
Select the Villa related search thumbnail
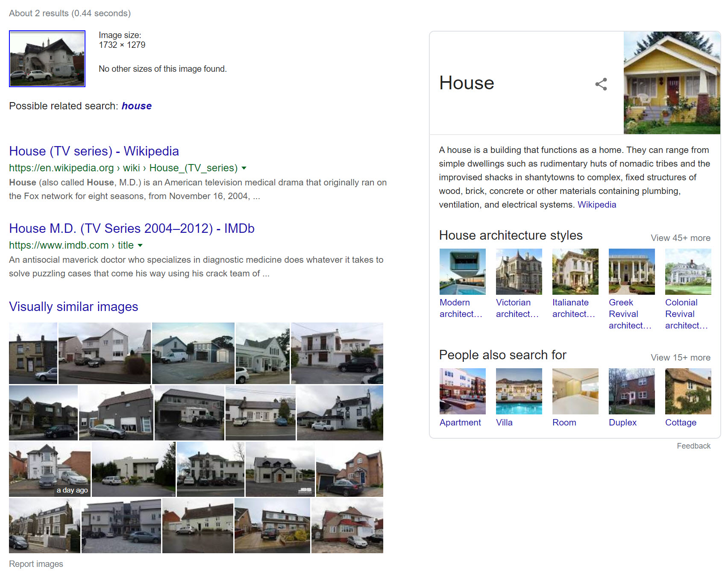click(519, 391)
